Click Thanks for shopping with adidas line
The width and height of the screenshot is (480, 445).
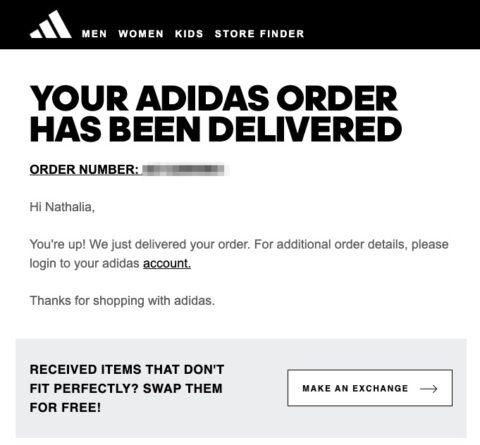(x=122, y=301)
